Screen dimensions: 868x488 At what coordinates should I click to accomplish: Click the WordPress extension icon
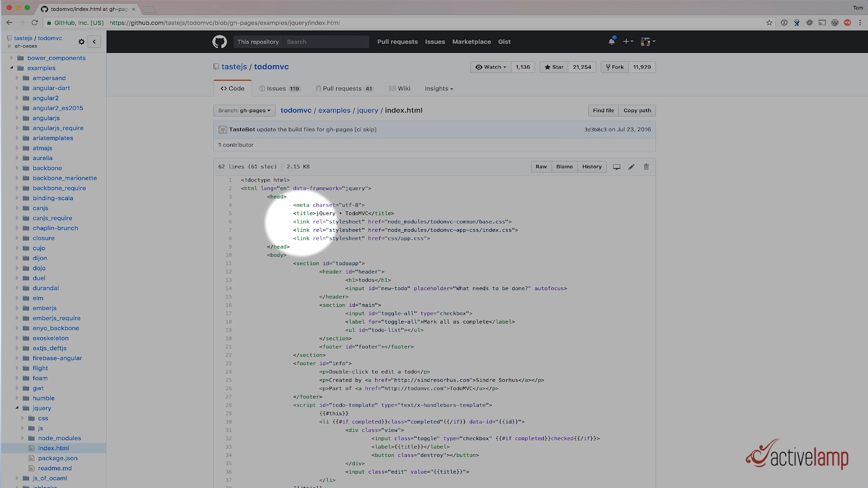pyautogui.click(x=835, y=23)
